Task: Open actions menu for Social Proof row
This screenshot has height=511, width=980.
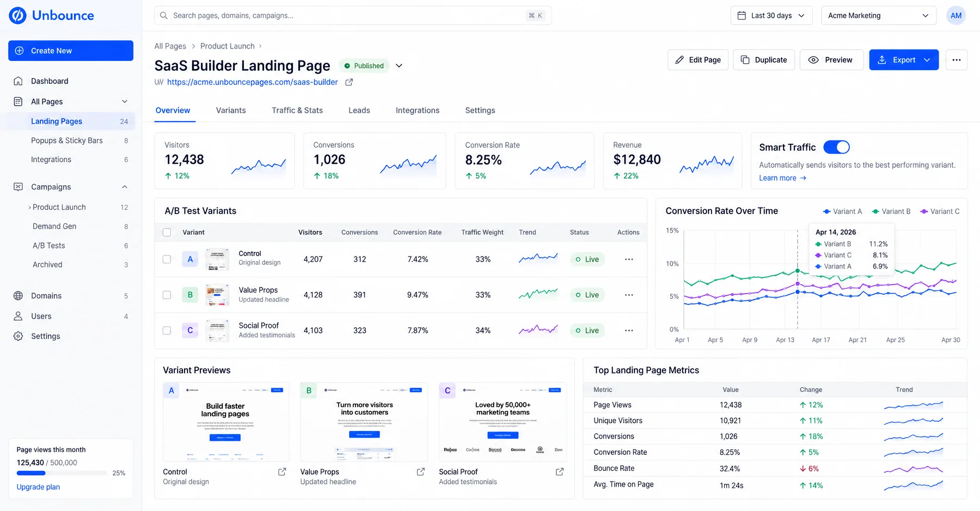Action: click(629, 330)
